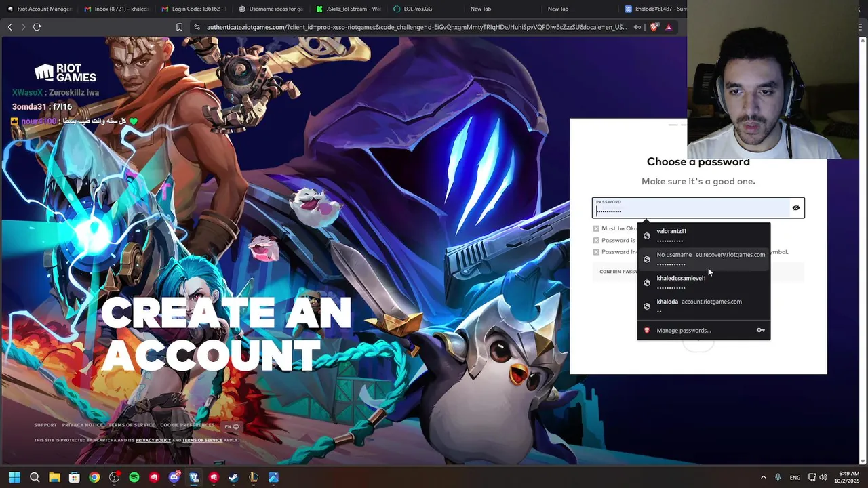868x488 pixels.
Task: Reload the page with the refresh icon
Action: pos(37,27)
